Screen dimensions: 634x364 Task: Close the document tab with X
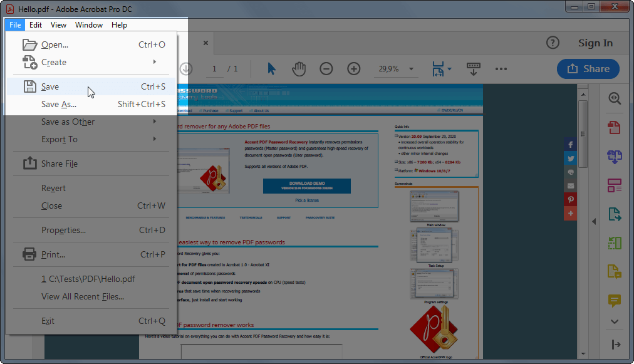tap(206, 43)
